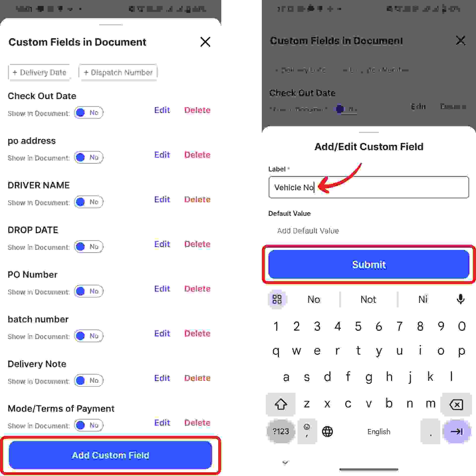Tap the emoji key on keyboard
The image size is (476, 476).
pos(307,431)
